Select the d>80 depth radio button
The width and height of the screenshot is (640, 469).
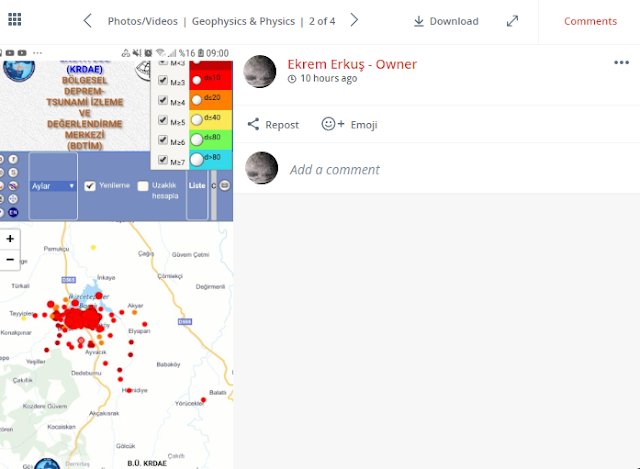click(x=197, y=160)
